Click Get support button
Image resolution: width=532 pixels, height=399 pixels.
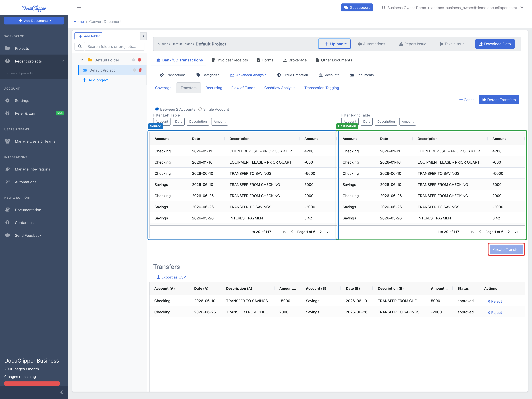(357, 7)
